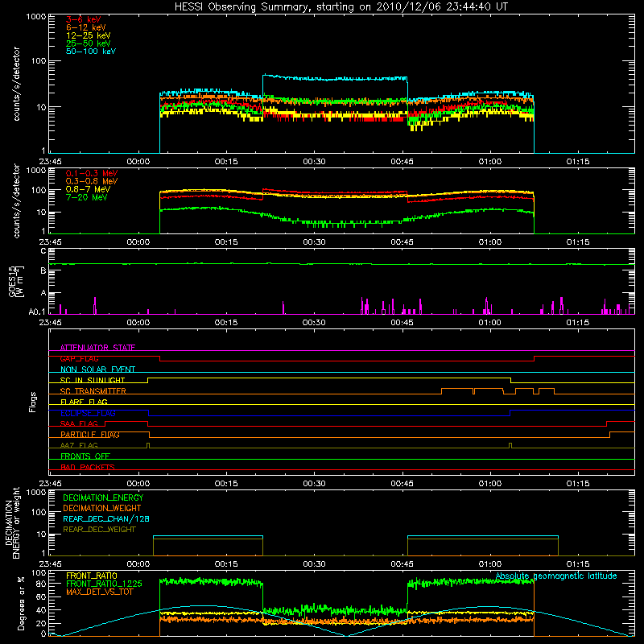Screen dimensions: 644x644
Task: Click the yellow 12-25 keV legend entry
Action: (x=89, y=35)
